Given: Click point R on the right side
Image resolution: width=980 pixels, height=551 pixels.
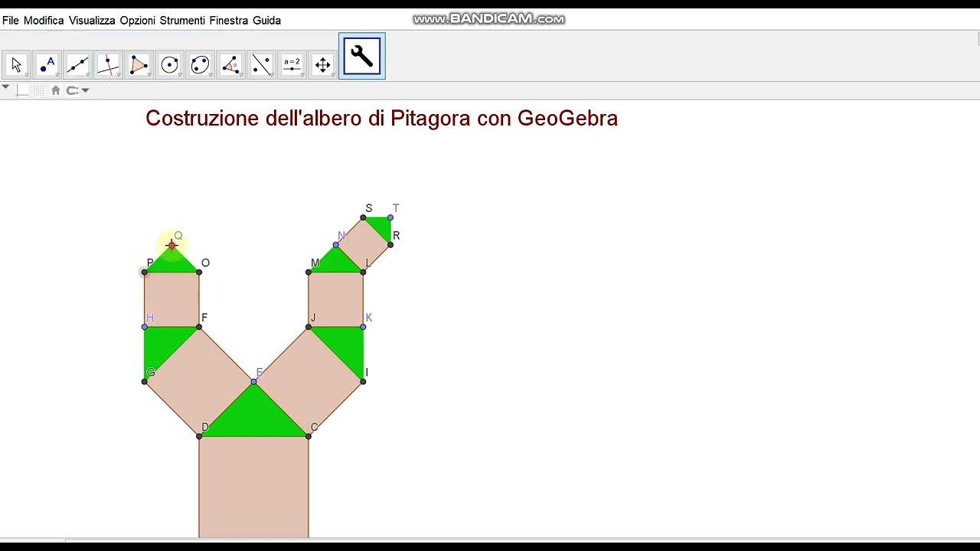Looking at the screenshot, I should [390, 244].
